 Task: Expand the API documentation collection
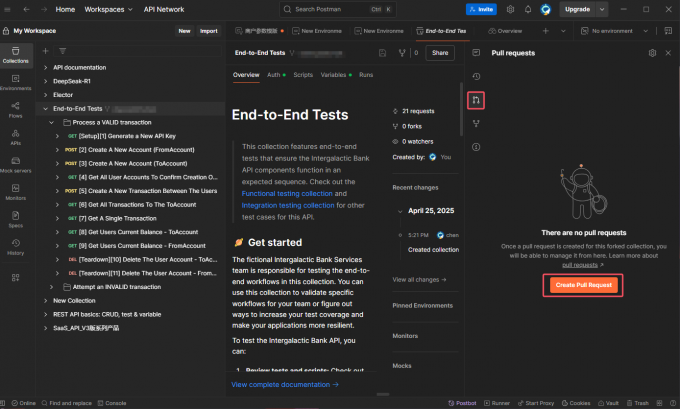point(46,68)
